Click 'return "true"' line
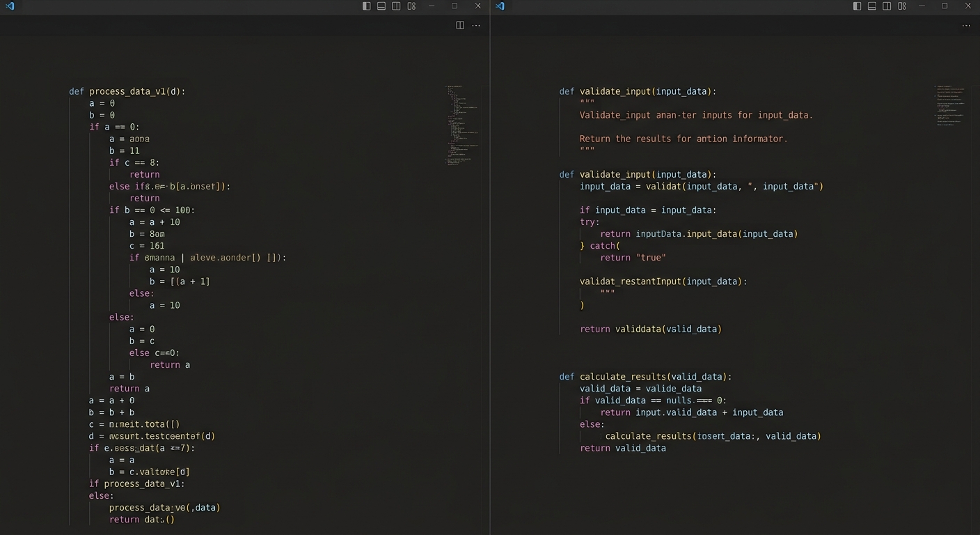The height and width of the screenshot is (535, 980). (x=633, y=258)
